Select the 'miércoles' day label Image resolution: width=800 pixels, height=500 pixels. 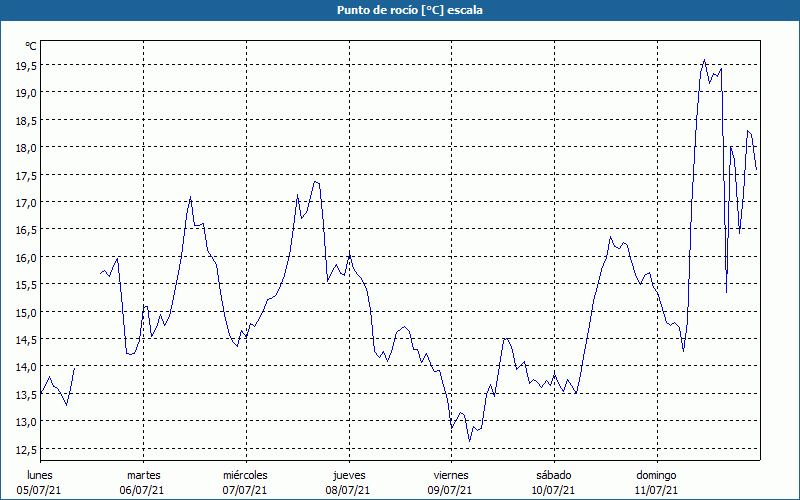245,475
